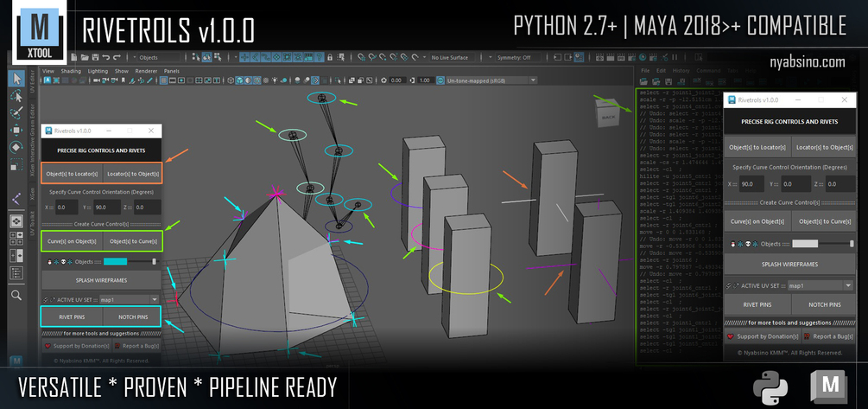Toggle the resolution gate display

click(x=181, y=80)
